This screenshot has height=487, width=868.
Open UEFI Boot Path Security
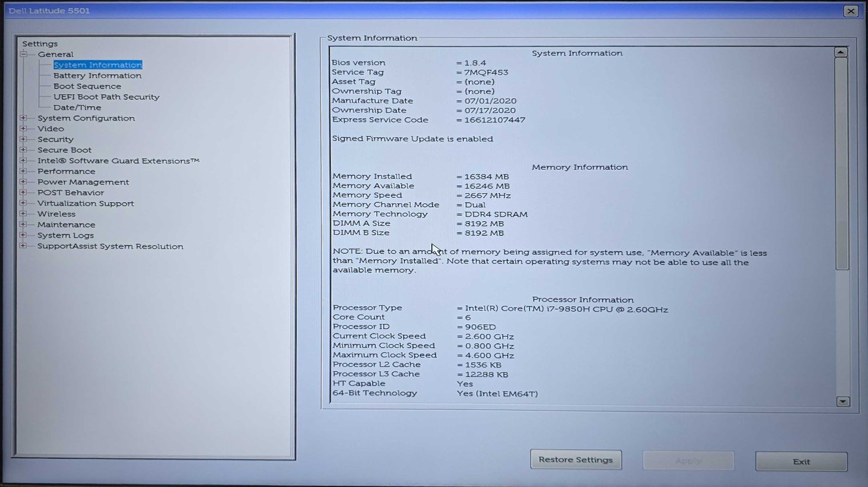click(x=106, y=97)
